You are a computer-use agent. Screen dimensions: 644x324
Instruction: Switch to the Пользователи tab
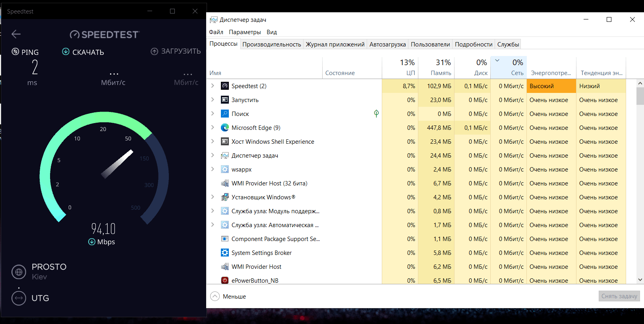coord(430,44)
